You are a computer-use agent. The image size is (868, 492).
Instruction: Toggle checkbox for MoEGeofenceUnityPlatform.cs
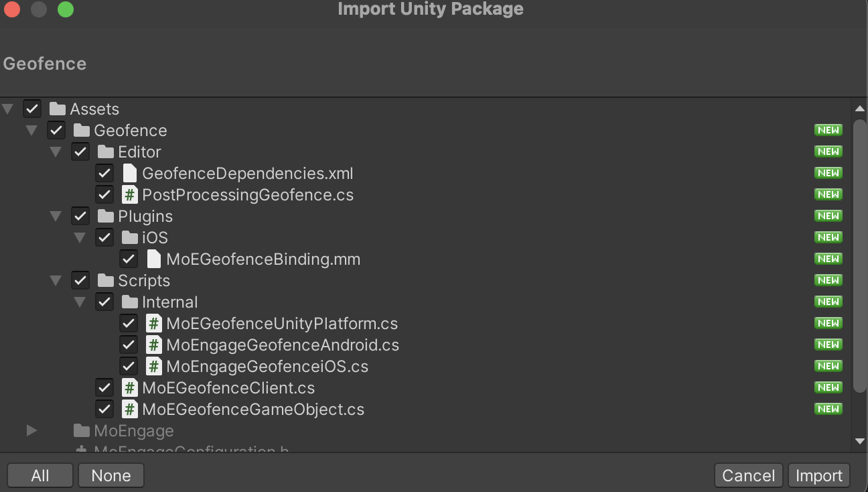point(129,323)
